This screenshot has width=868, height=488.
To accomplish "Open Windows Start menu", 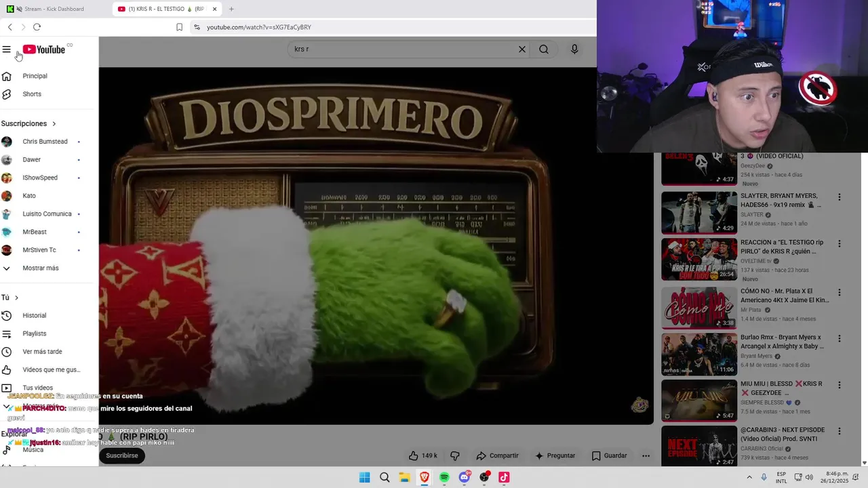I will tap(365, 477).
